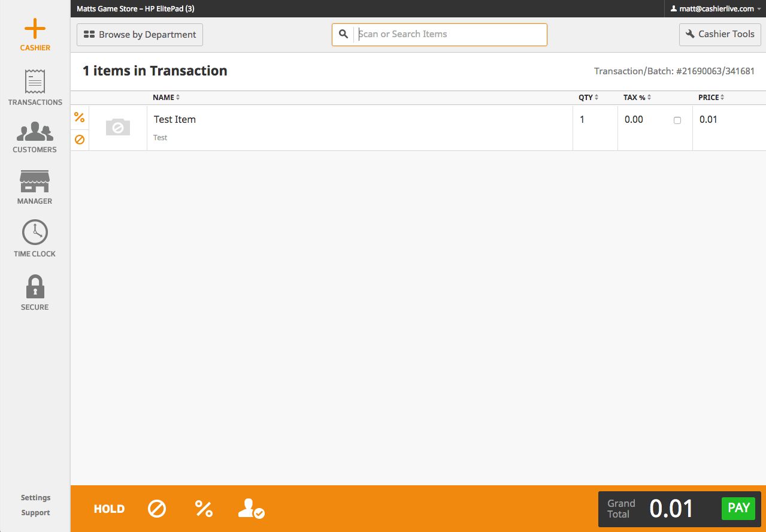Apply a discount to Test Item
Viewport: 766px width, 532px height.
79,117
